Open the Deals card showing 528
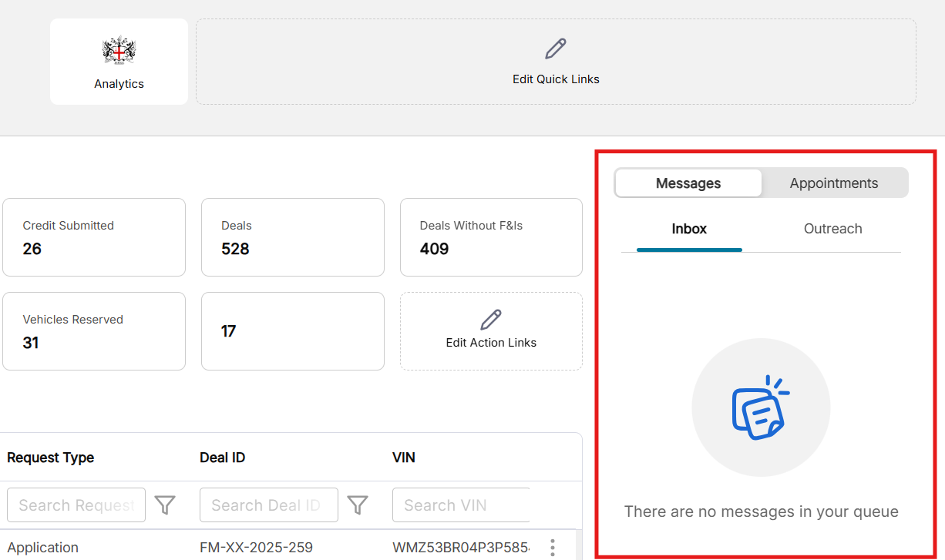945x560 pixels. (x=292, y=237)
